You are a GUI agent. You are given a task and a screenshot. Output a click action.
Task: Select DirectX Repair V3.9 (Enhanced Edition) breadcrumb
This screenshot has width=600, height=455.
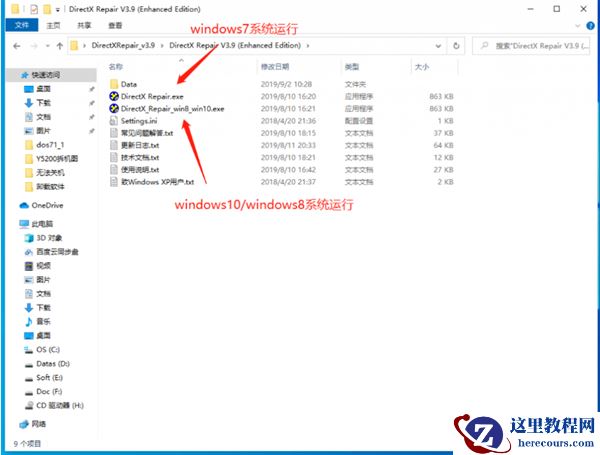pos(235,45)
